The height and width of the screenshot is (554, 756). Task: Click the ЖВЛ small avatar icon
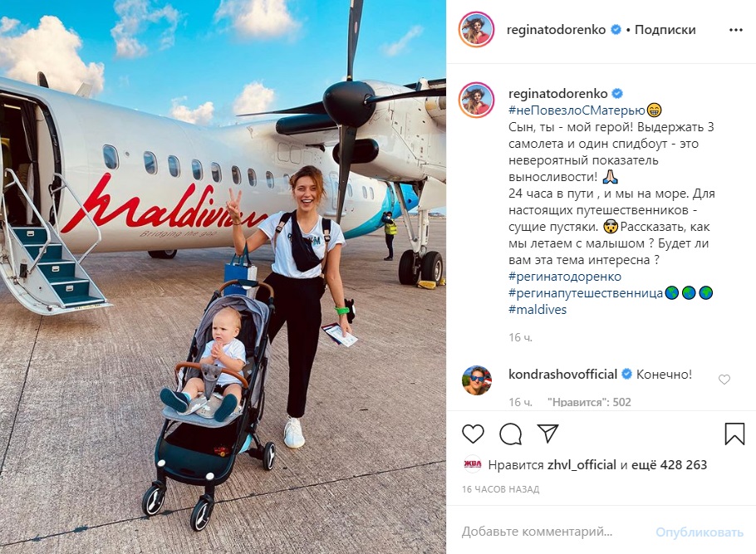click(x=473, y=464)
